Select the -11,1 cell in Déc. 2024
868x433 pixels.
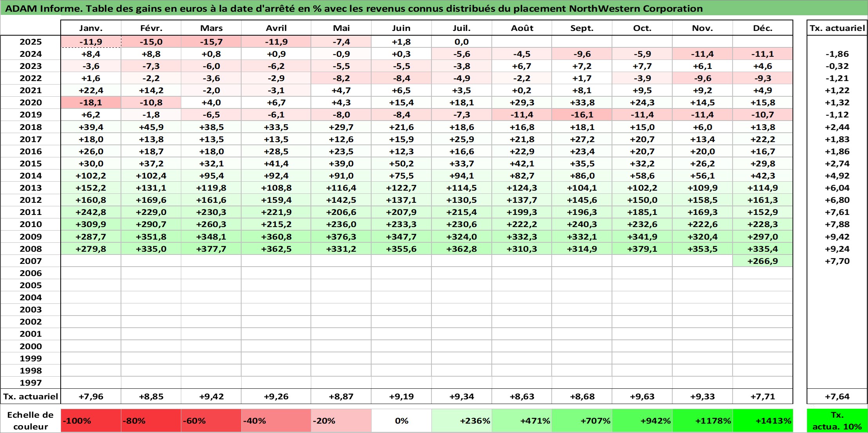coord(763,54)
